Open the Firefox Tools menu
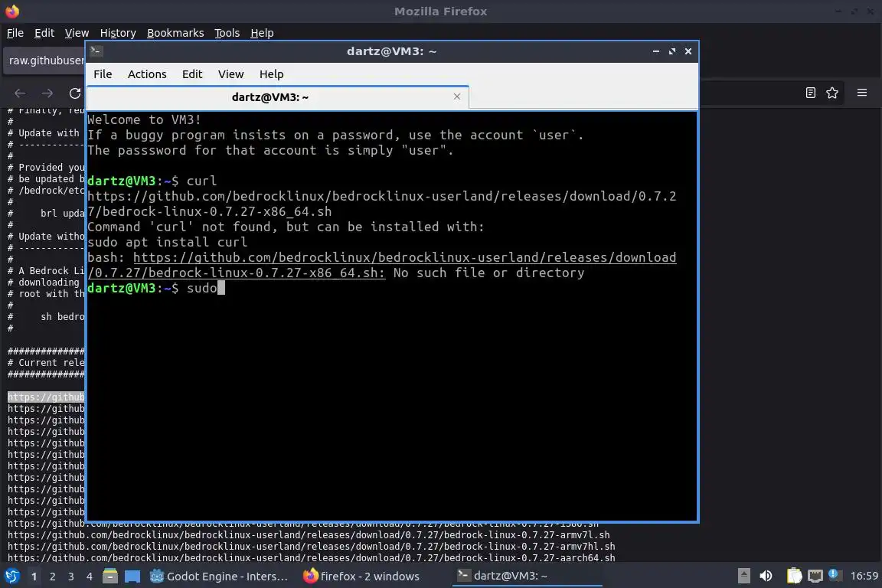Image resolution: width=882 pixels, height=588 pixels. 227,33
